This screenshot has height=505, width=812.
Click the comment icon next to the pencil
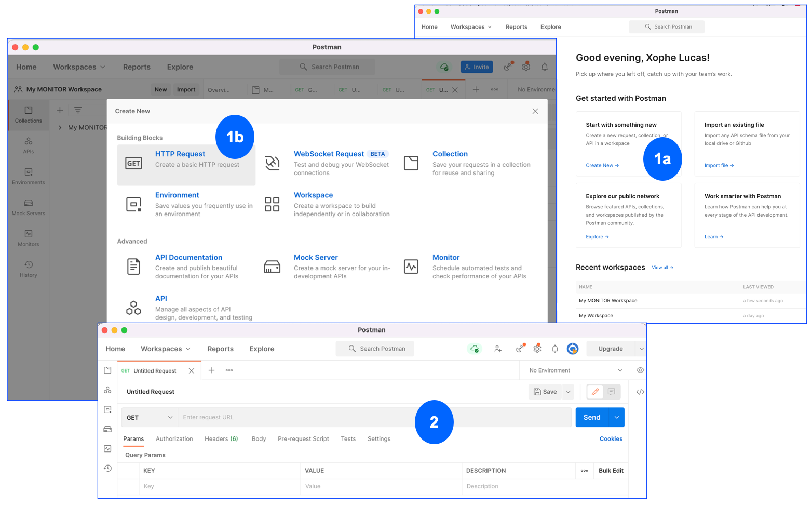(x=612, y=392)
